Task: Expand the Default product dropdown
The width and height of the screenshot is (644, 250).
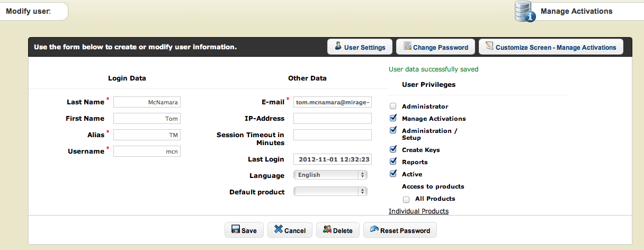Action: tap(330, 192)
